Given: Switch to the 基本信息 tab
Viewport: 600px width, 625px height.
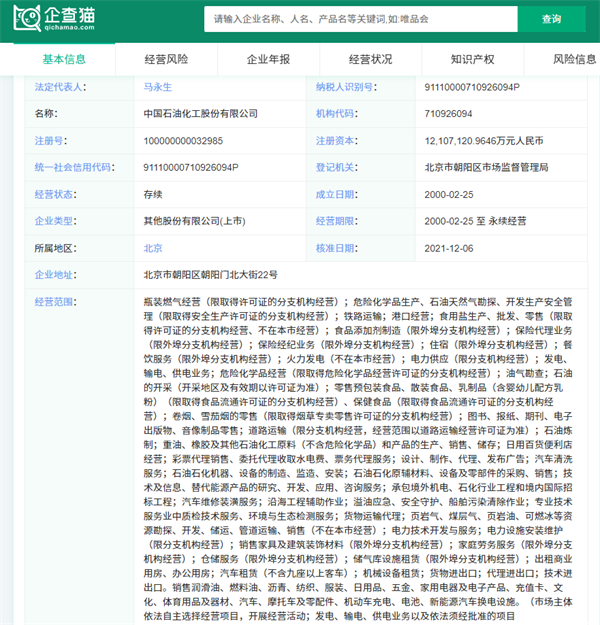Looking at the screenshot, I should point(64,59).
